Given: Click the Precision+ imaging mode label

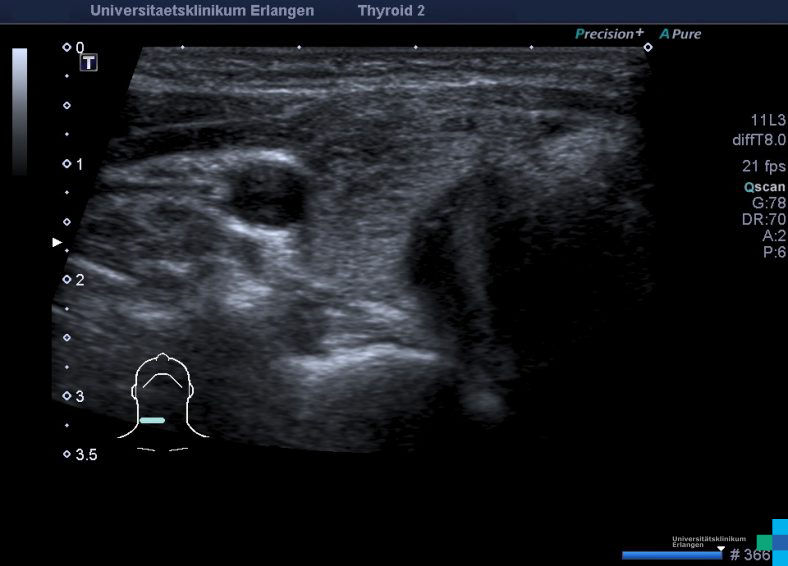Looking at the screenshot, I should click(609, 33).
